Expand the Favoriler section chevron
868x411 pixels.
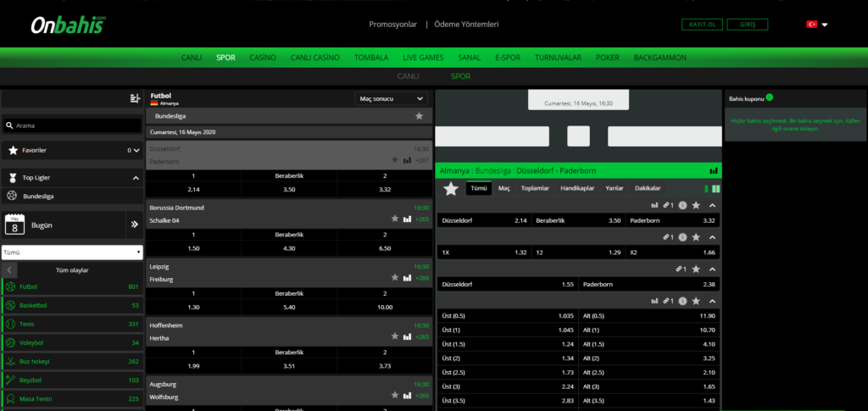pos(136,150)
